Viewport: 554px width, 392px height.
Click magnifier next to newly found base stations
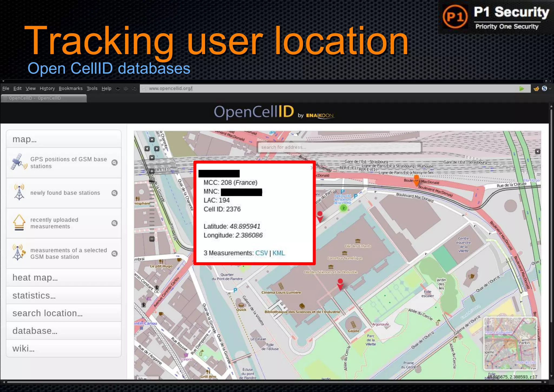(114, 193)
